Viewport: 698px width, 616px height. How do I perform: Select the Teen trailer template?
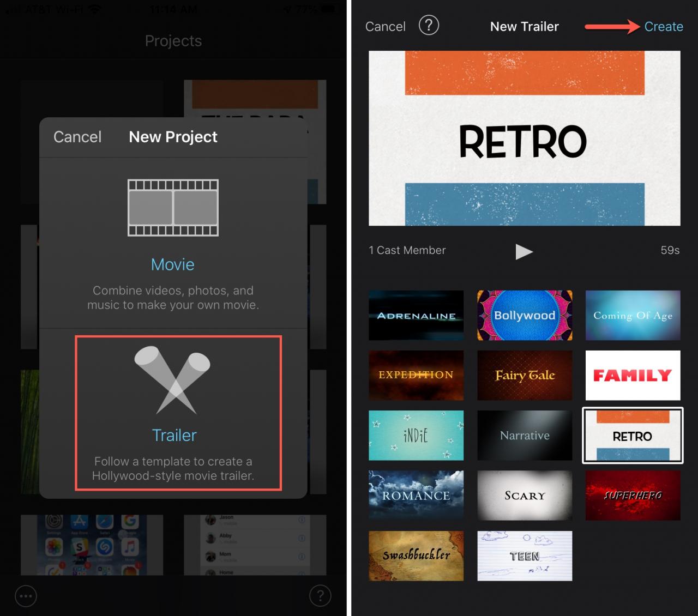[525, 555]
